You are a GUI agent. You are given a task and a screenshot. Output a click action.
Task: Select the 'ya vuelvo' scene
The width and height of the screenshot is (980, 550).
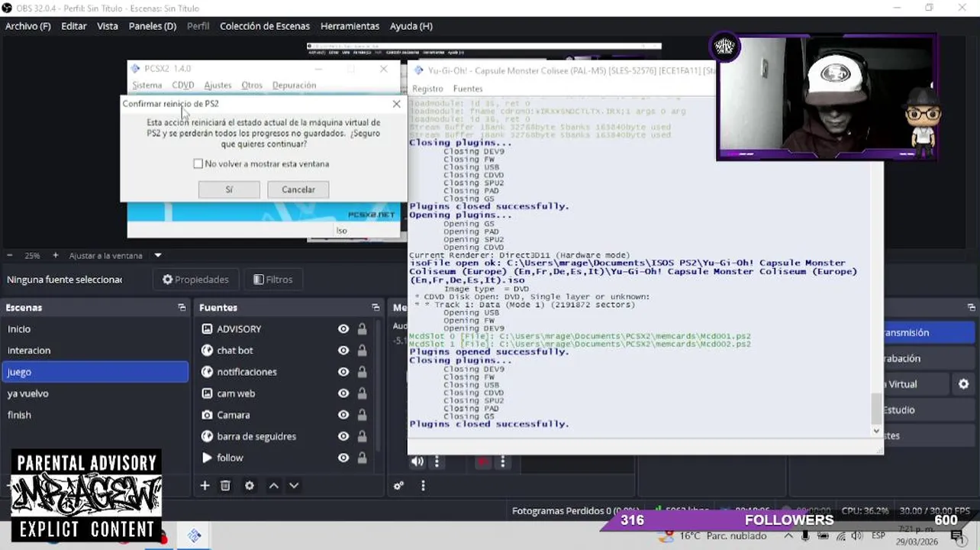(x=95, y=393)
